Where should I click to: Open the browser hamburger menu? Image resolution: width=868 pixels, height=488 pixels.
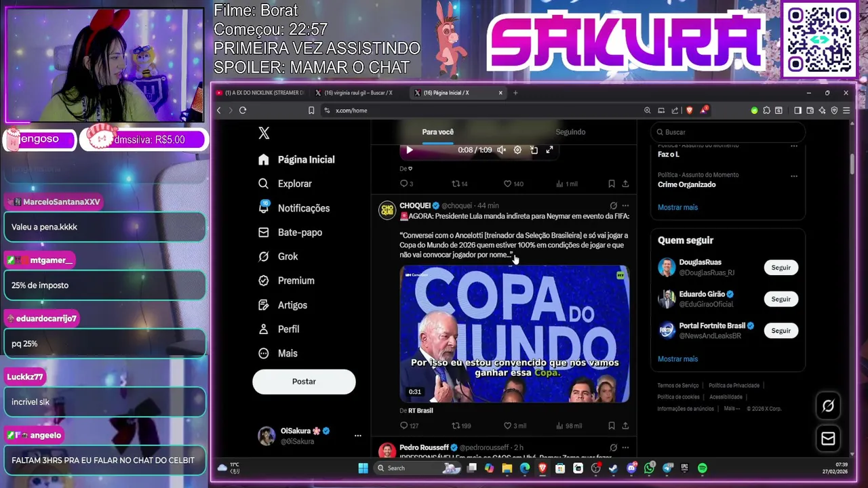click(846, 110)
